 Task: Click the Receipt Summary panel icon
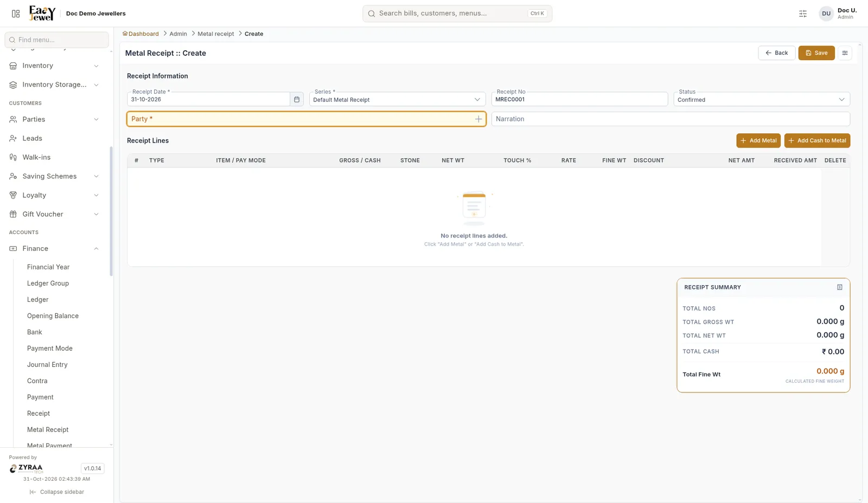(x=840, y=287)
